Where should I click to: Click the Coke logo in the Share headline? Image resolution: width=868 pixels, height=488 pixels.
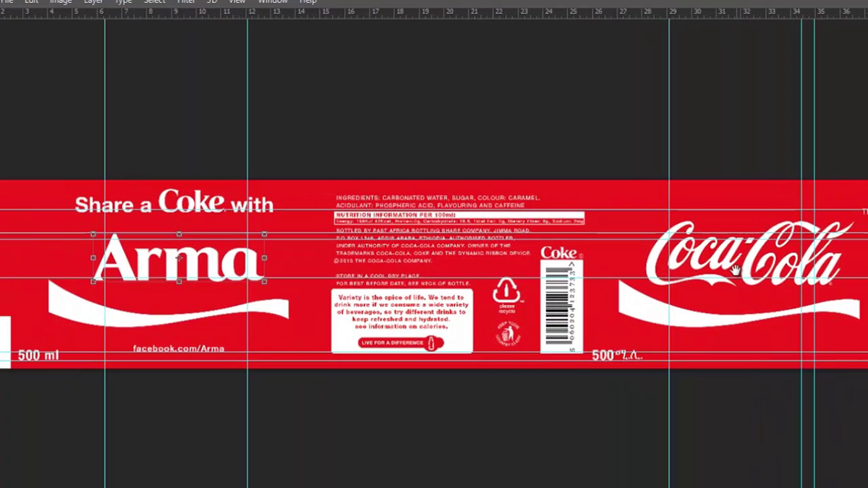[x=192, y=201]
